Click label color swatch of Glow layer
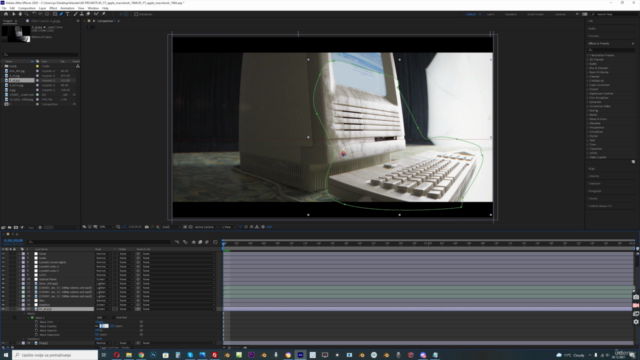Screen dimensions: 640x360 tap(23, 254)
